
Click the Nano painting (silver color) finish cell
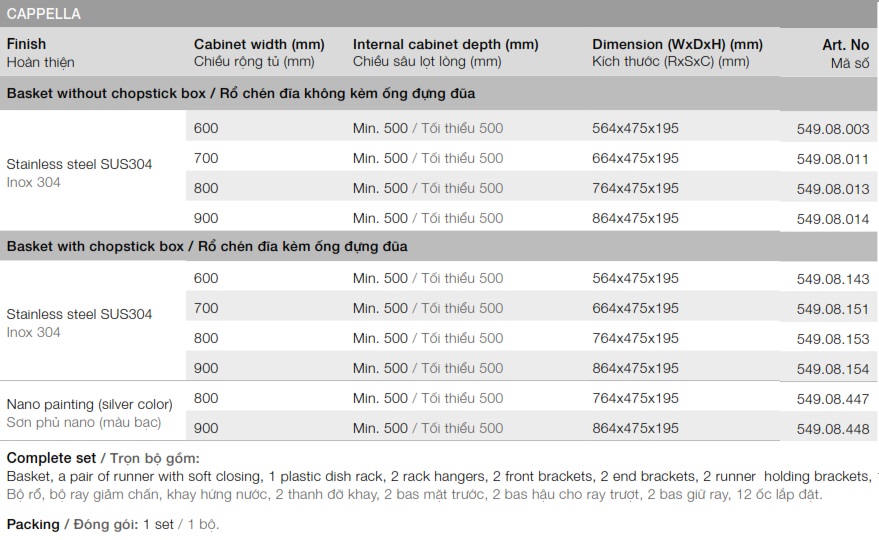(x=90, y=405)
